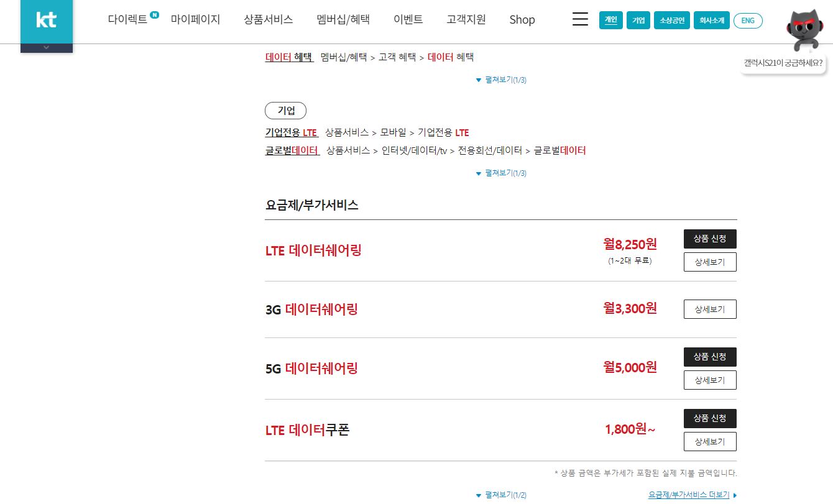Image resolution: width=833 pixels, height=504 pixels.
Task: Open the Shop menu
Action: pyautogui.click(x=522, y=20)
